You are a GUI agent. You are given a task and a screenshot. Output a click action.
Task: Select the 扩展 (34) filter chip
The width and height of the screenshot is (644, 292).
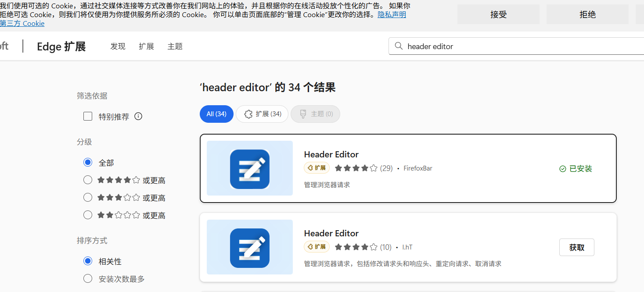coord(262,114)
